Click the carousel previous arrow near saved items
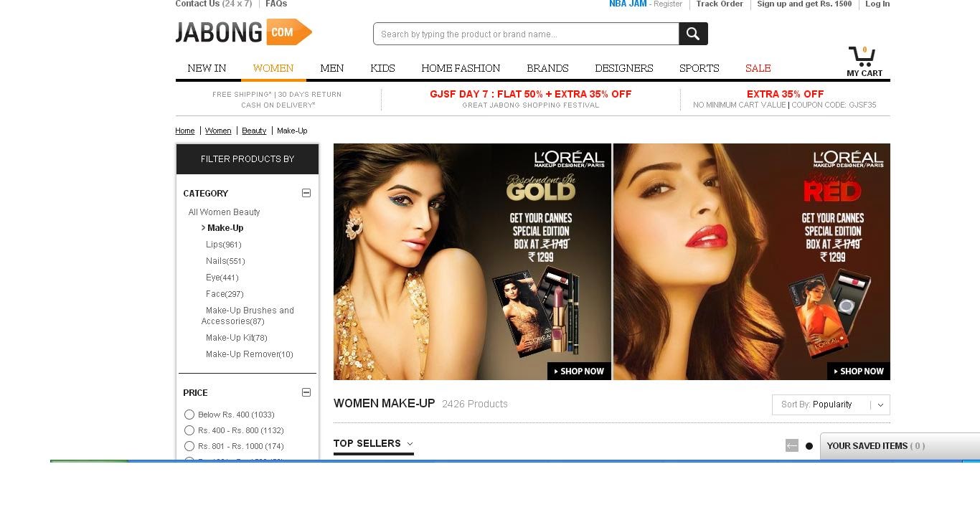This screenshot has width=980, height=530. (x=791, y=445)
